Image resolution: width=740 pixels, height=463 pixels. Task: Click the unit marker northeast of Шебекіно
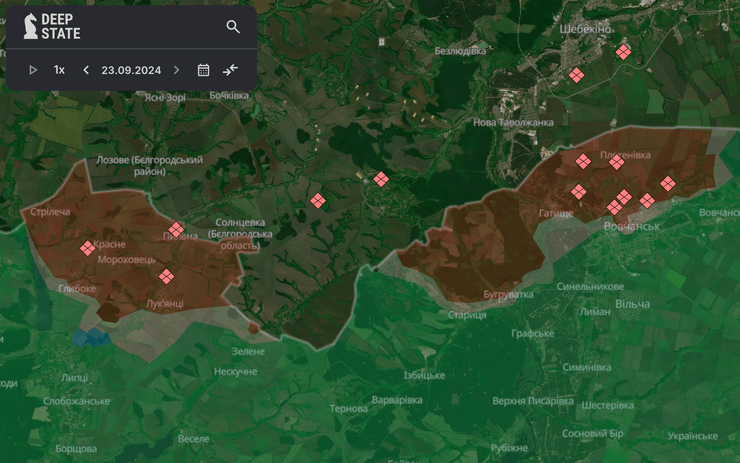(x=623, y=51)
